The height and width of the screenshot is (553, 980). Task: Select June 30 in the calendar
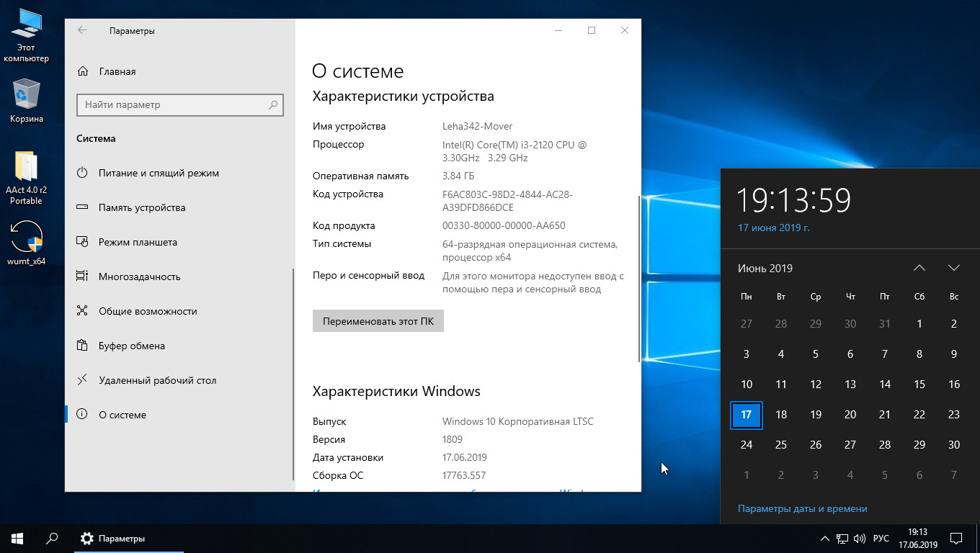click(x=954, y=445)
